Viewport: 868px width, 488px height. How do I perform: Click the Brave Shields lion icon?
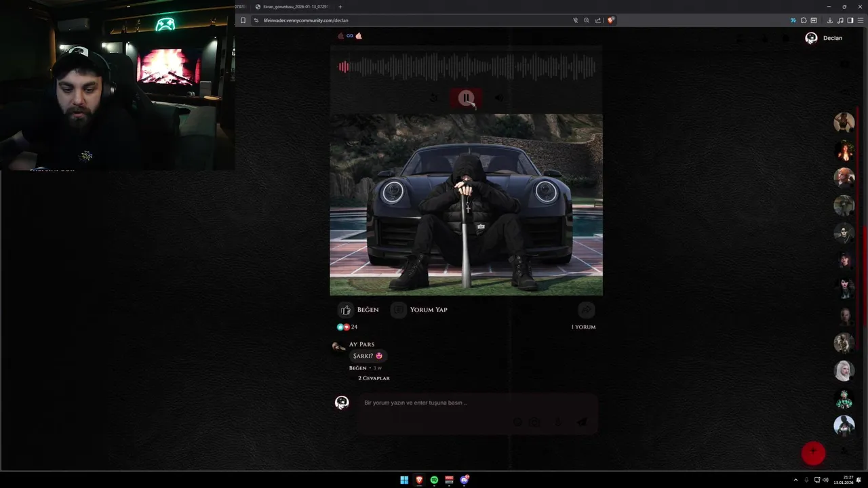[x=610, y=20]
